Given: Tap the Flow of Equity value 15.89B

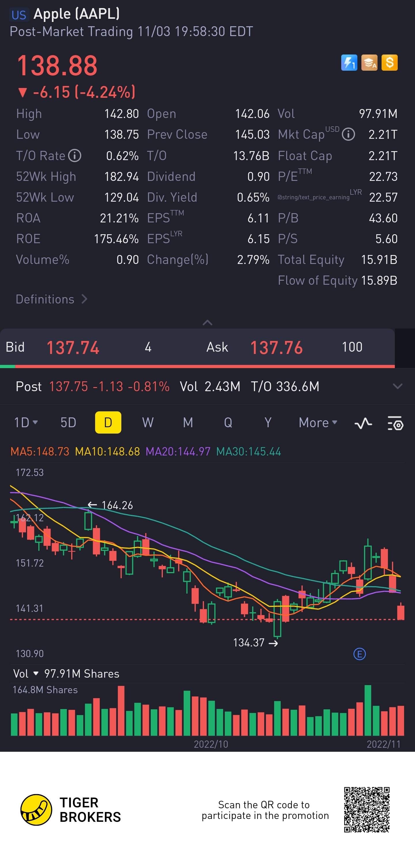Looking at the screenshot, I should pos(379,280).
